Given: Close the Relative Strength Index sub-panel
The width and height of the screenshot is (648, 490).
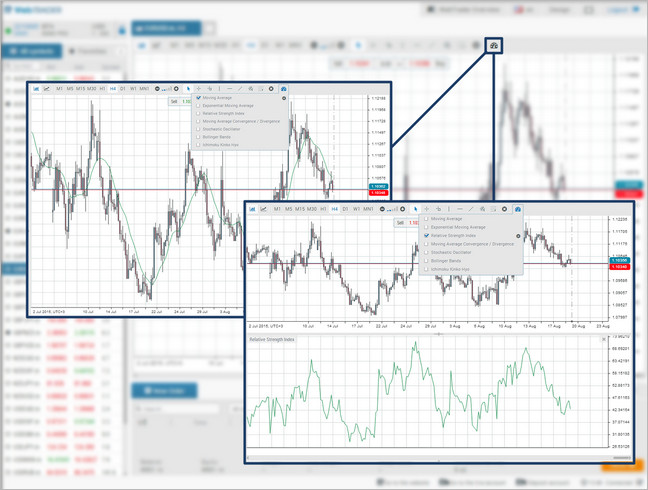Looking at the screenshot, I should point(603,340).
